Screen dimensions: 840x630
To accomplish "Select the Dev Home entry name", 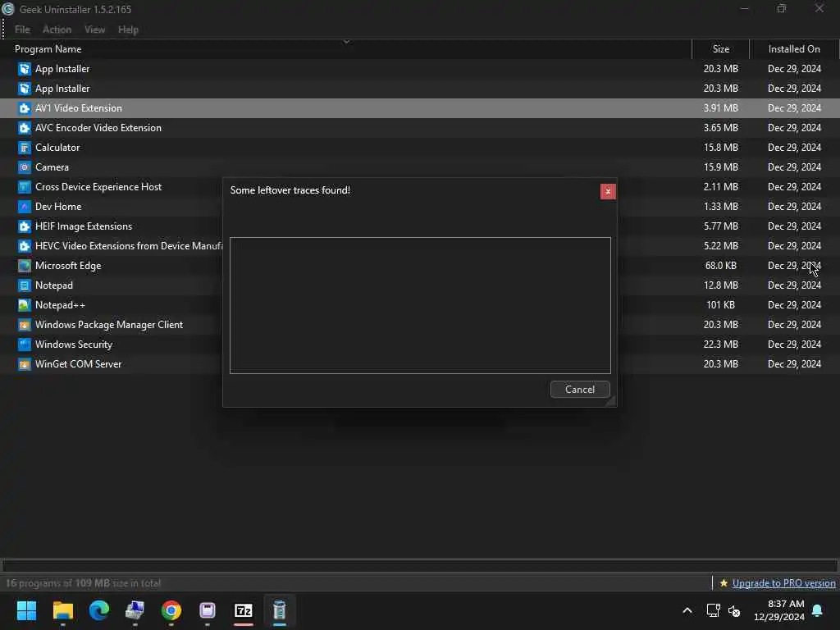I will point(58,207).
